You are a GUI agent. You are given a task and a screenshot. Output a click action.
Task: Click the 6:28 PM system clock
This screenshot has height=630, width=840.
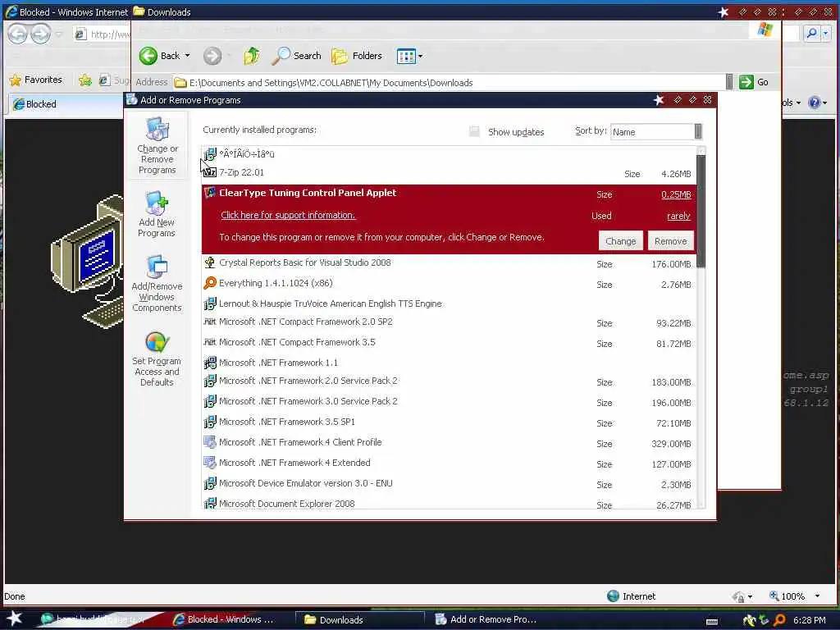pos(809,620)
